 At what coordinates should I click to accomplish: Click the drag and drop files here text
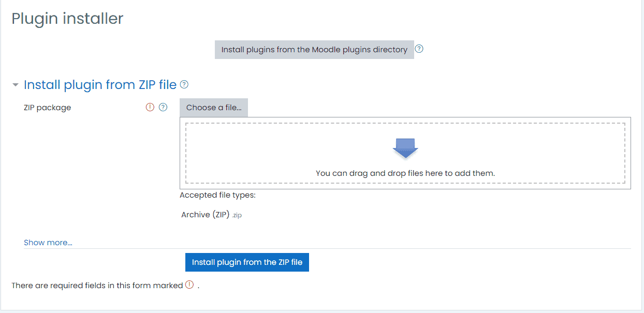pyautogui.click(x=405, y=173)
